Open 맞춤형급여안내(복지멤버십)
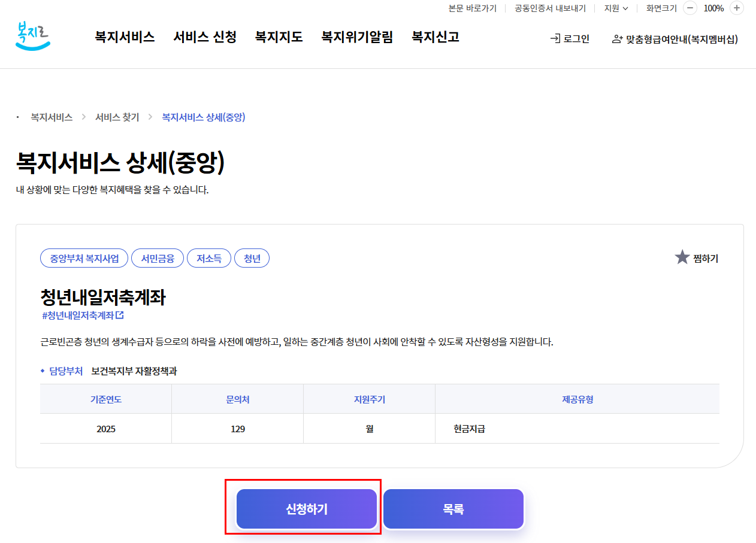 (x=675, y=40)
